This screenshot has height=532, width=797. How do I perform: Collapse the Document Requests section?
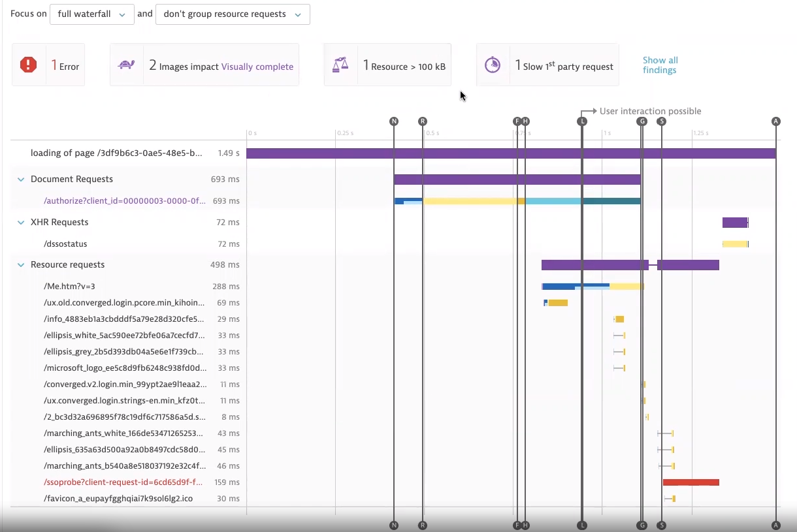point(20,179)
